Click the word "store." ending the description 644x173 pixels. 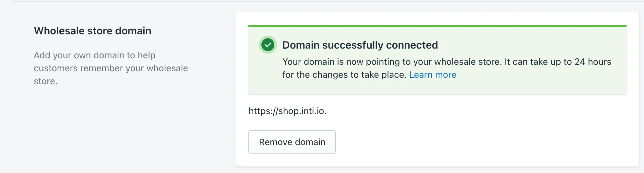tap(45, 81)
